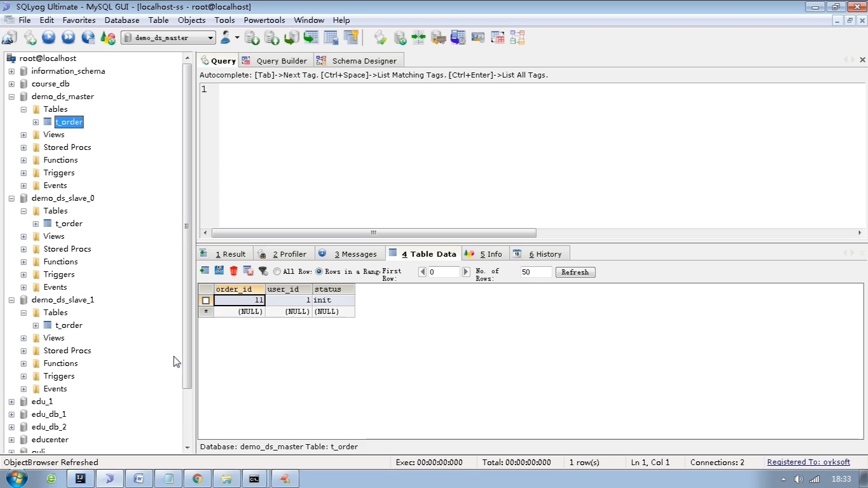Expand the information_schema database node

11,71
